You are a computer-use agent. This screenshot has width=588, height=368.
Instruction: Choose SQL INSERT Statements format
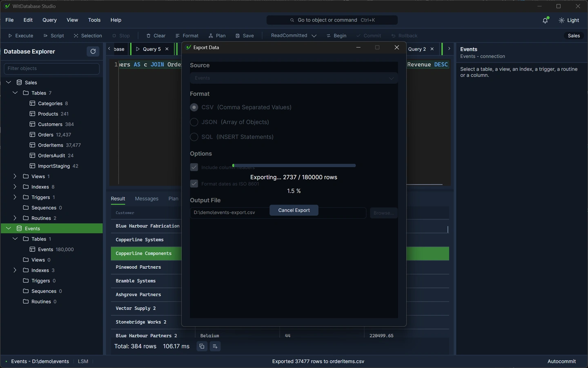pyautogui.click(x=194, y=137)
